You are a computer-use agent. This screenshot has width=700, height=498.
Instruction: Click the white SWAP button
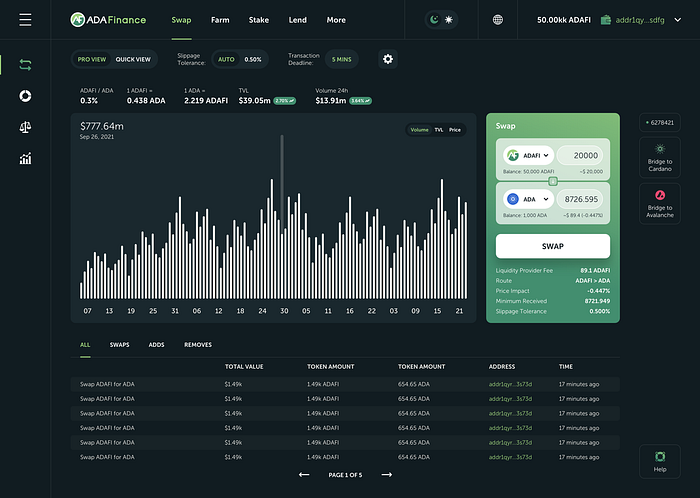coord(553,246)
